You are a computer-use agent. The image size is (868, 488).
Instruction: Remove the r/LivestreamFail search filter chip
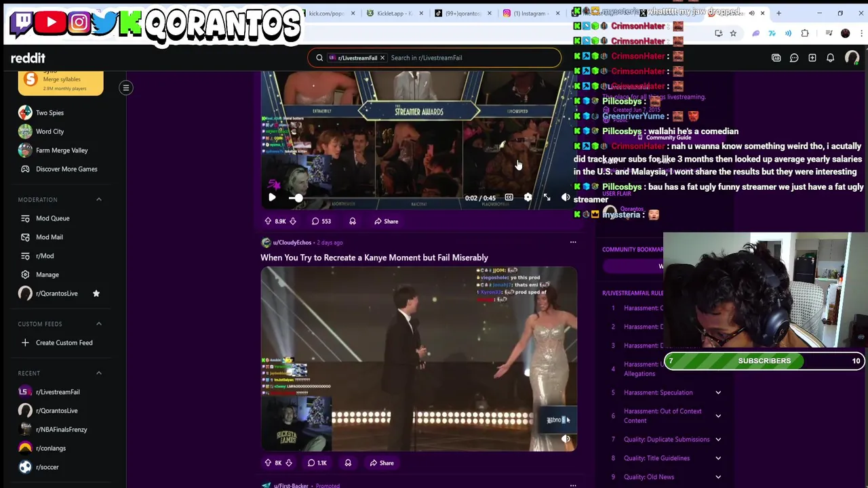[382, 58]
